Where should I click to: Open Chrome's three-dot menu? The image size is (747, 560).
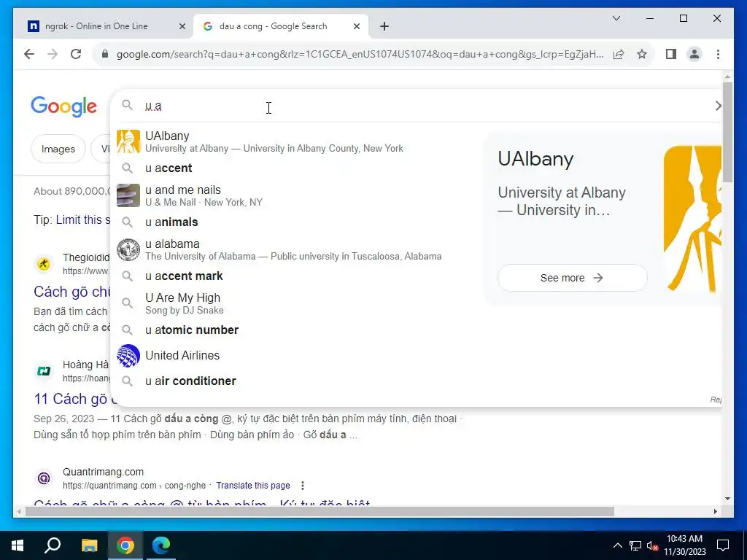(718, 54)
